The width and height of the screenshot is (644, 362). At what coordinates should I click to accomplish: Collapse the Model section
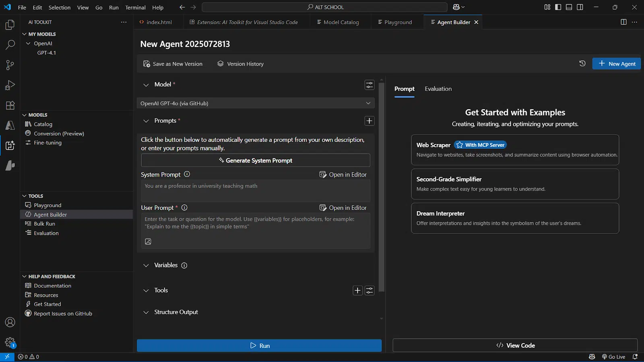click(x=146, y=85)
